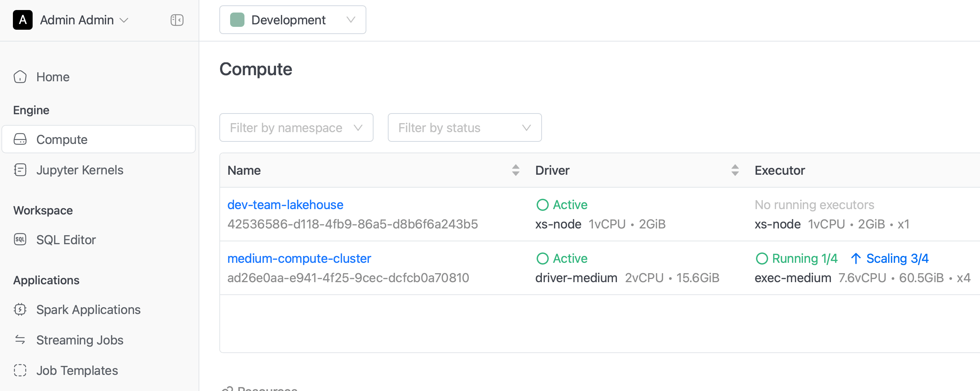
Task: Open the medium-compute-cluster link
Action: 299,259
